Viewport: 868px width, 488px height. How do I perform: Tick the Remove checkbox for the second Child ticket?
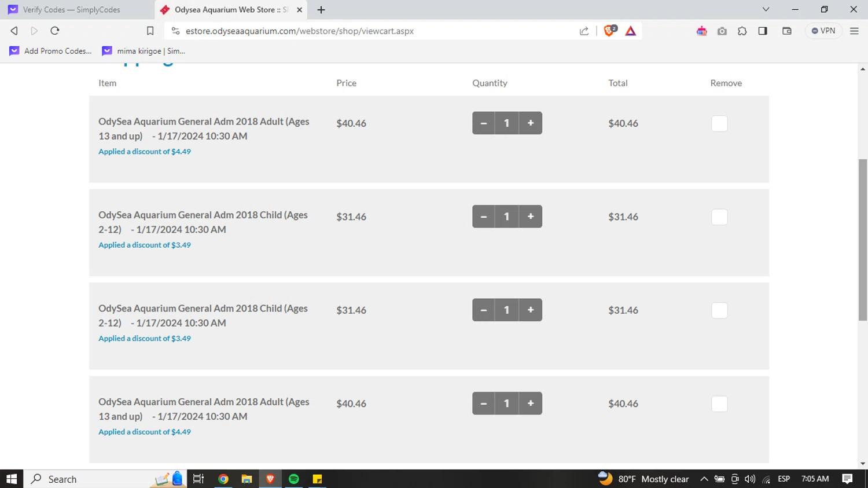(x=719, y=310)
